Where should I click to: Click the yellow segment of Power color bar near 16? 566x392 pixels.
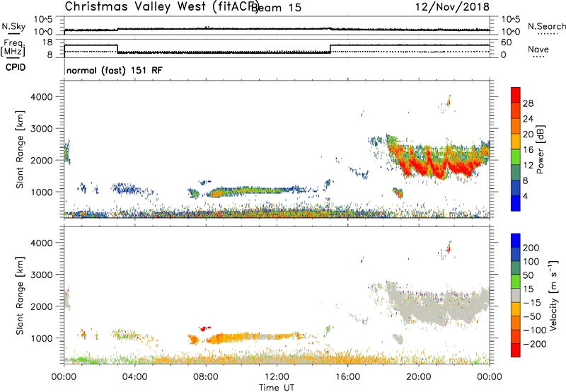(516, 142)
